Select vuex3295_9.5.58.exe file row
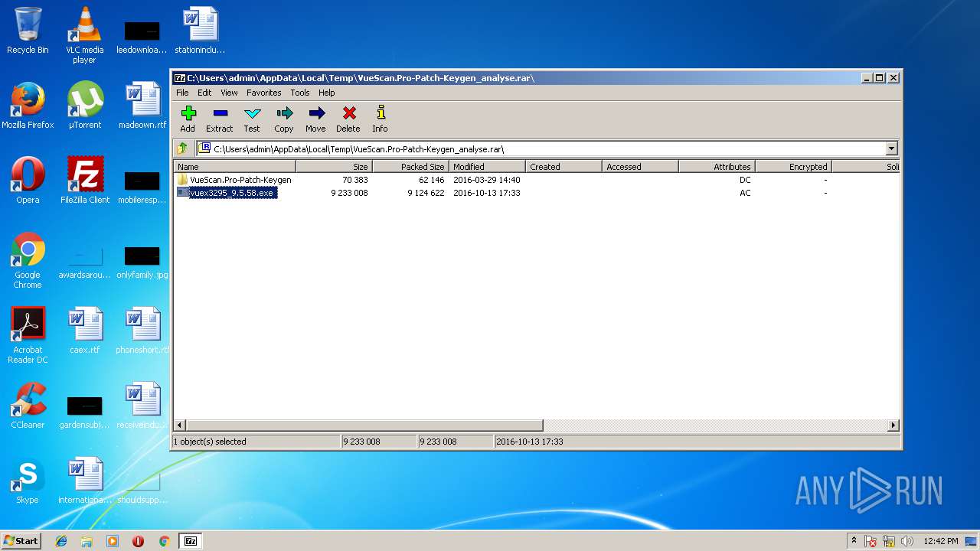 coord(537,193)
